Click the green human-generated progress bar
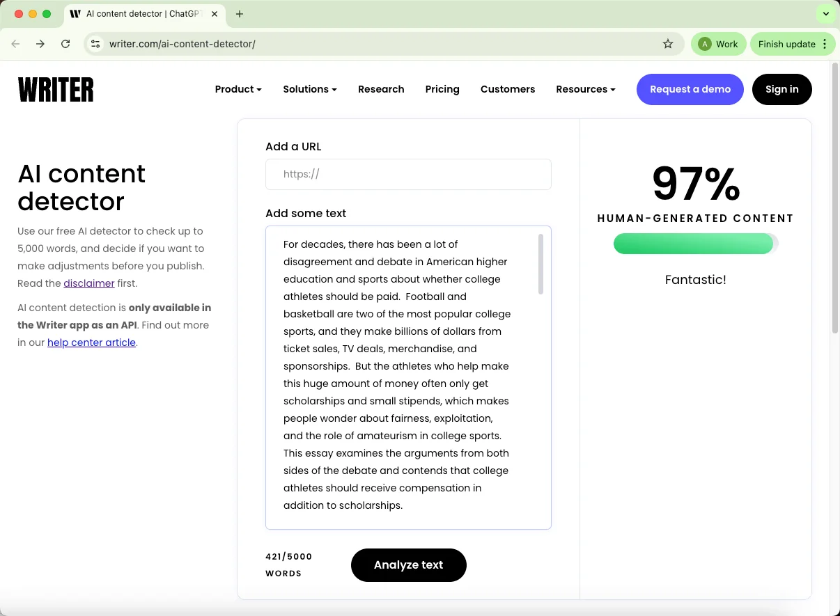This screenshot has height=616, width=840. pyautogui.click(x=695, y=244)
